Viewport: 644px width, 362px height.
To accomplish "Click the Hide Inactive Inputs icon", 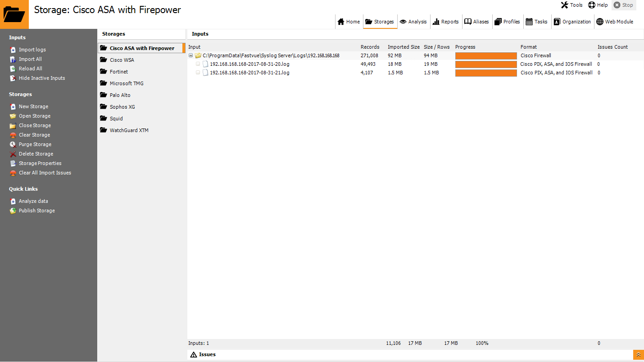I will [13, 78].
